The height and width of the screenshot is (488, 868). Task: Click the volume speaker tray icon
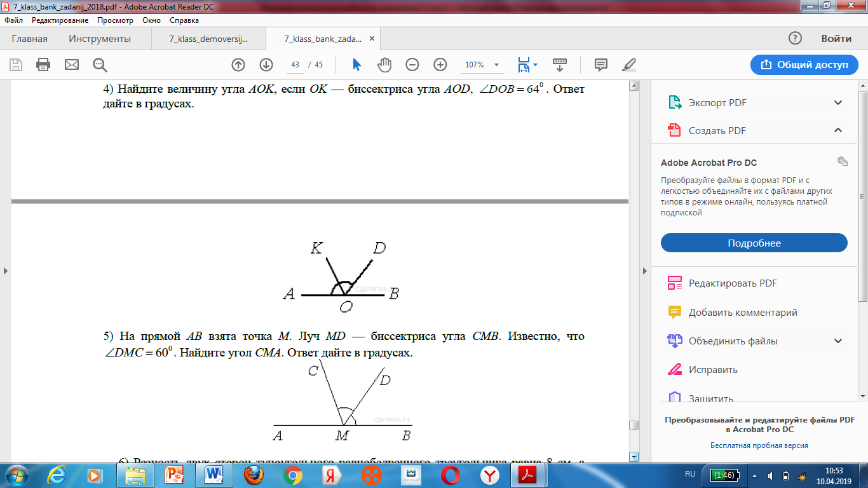[770, 476]
